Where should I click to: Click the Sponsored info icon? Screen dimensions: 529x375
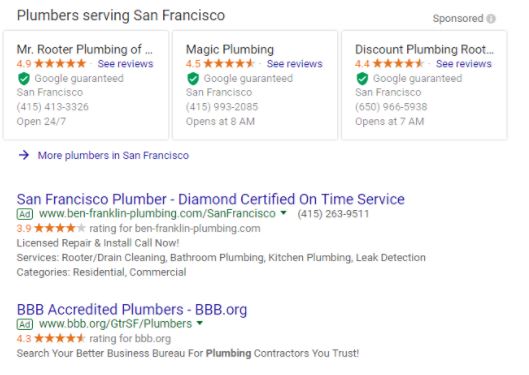491,19
